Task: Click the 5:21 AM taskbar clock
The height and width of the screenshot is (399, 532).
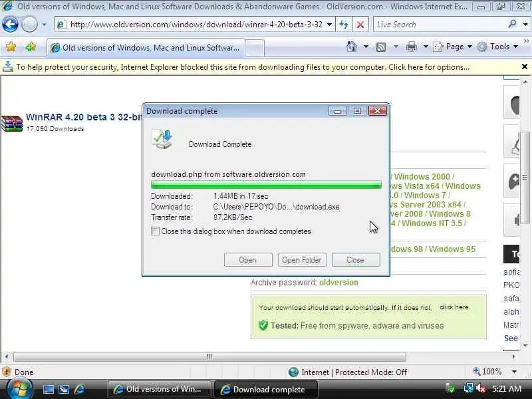Action: [507, 389]
